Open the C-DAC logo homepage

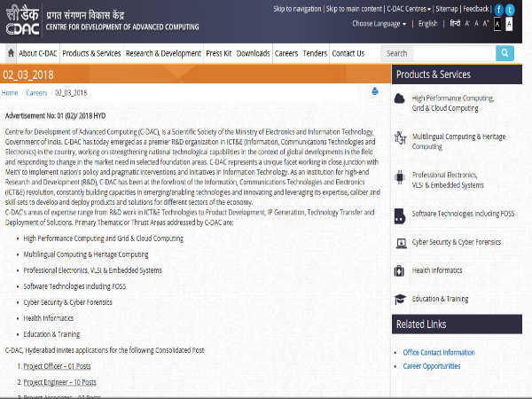point(22,21)
